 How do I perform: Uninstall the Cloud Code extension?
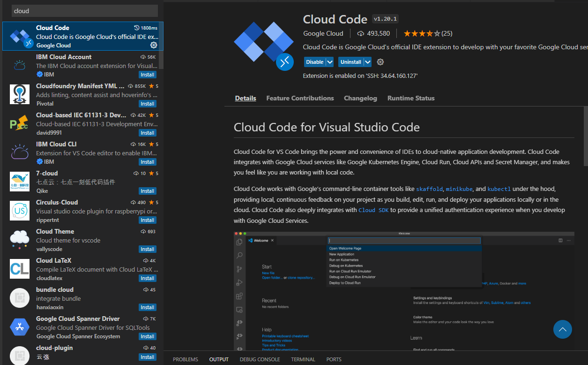pos(351,62)
